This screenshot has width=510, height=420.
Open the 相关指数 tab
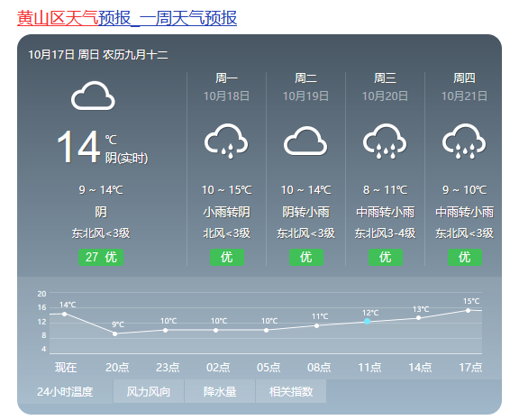tap(291, 391)
